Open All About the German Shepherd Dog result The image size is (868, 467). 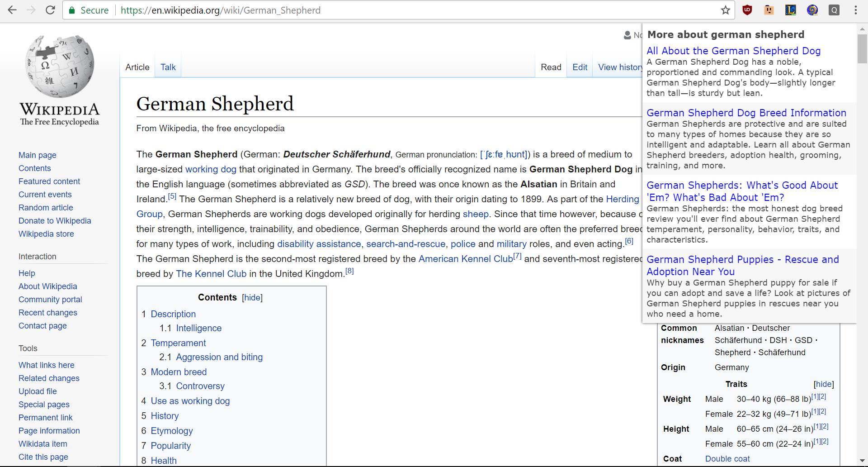[733, 51]
